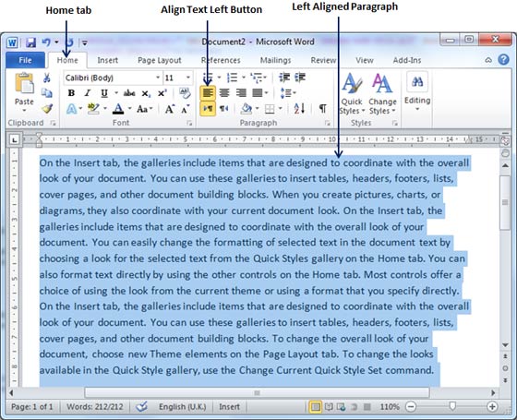Image resolution: width=517 pixels, height=420 pixels.
Task: Click the Format Painter brush icon
Action: [47, 108]
